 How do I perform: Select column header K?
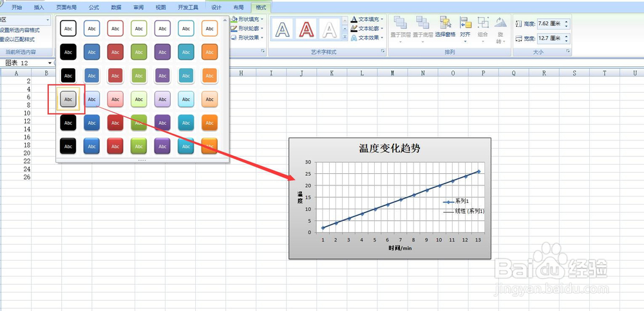coord(332,73)
